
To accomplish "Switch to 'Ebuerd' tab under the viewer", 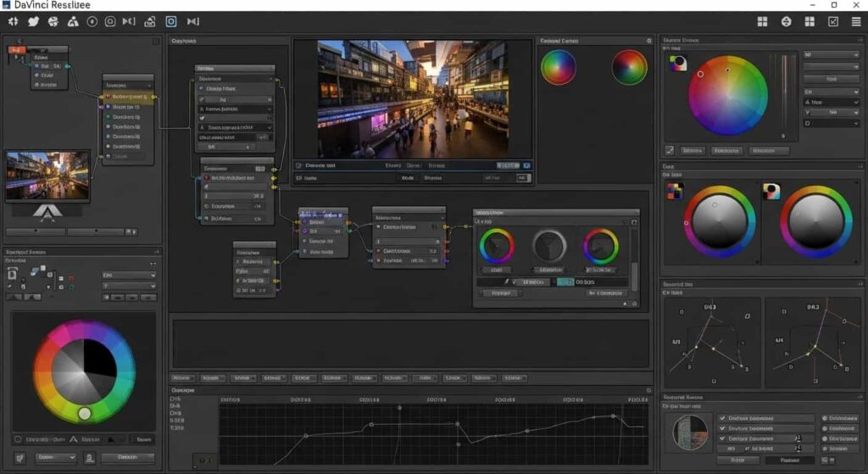I will 393,165.
